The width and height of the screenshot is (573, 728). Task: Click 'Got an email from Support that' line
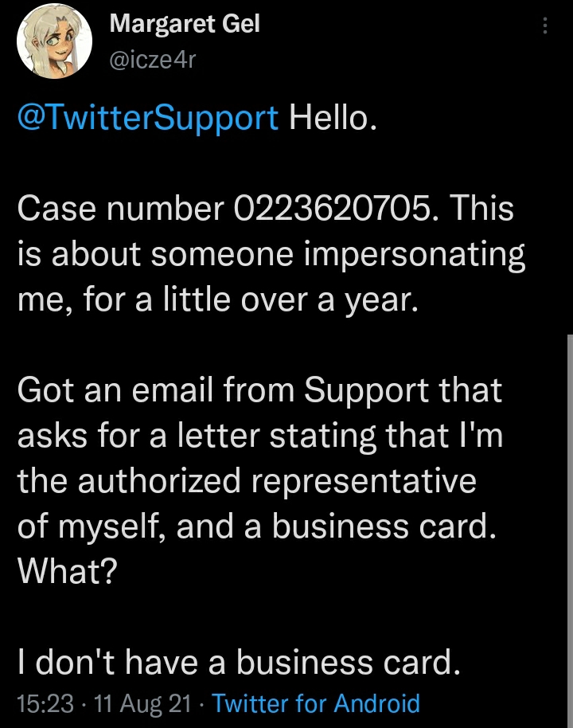point(259,389)
